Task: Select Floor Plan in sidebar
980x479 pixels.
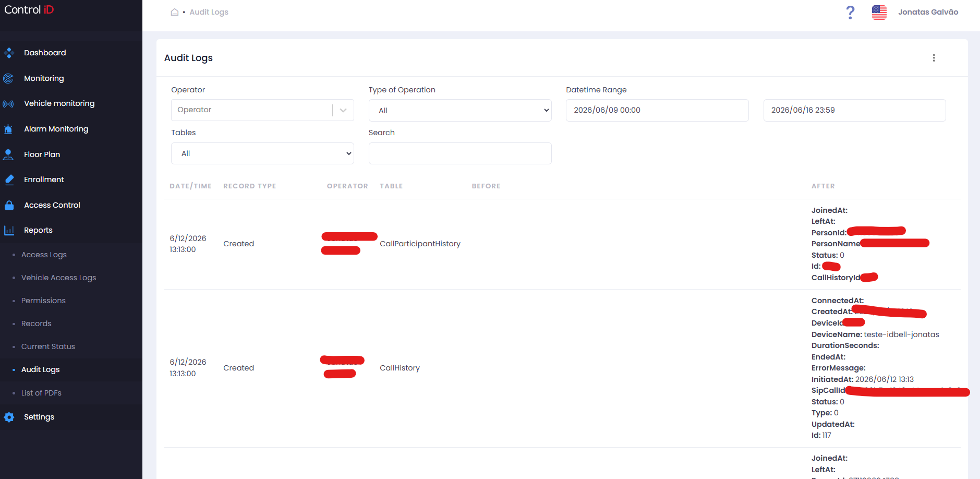Action: (x=42, y=154)
